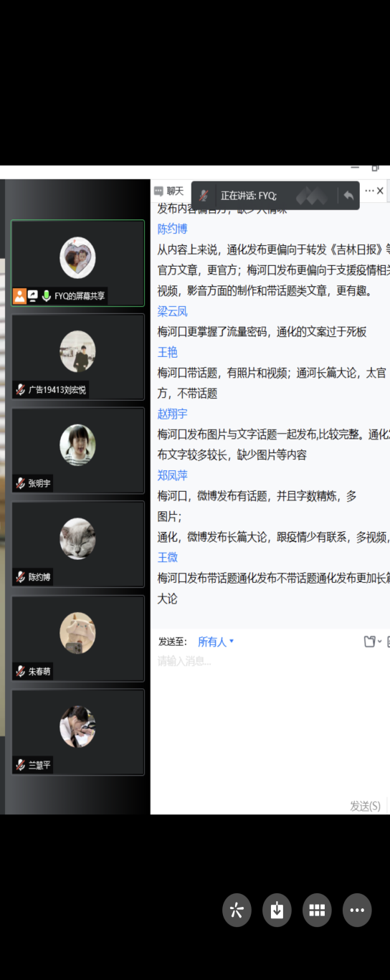
Task: Open the three-dots more options circle button
Action: pos(357,910)
